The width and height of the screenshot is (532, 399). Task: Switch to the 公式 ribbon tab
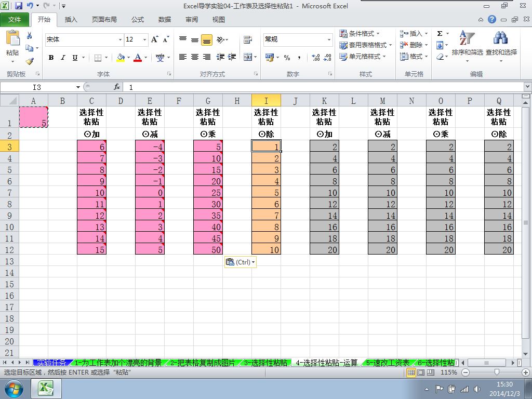coord(137,20)
